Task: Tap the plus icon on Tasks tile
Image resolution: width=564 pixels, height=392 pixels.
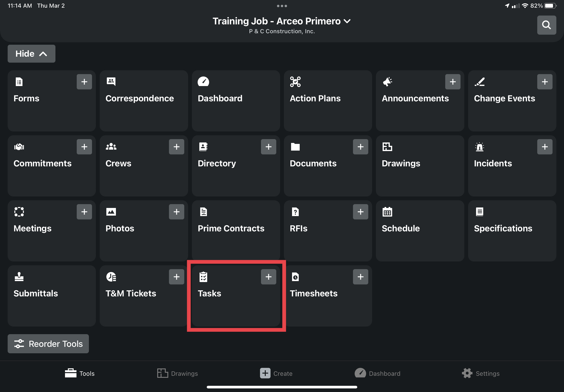Action: pyautogui.click(x=268, y=277)
